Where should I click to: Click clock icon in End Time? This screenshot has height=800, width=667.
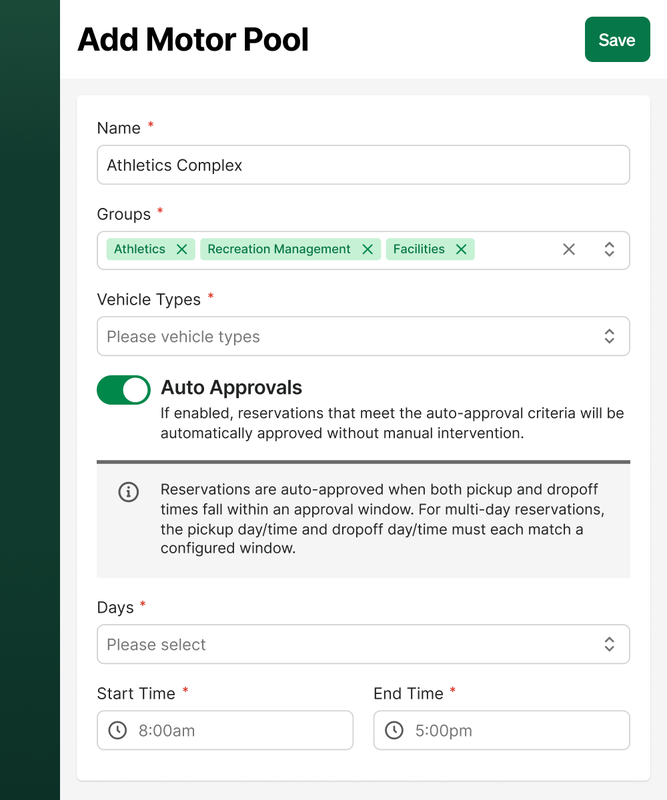tap(394, 730)
